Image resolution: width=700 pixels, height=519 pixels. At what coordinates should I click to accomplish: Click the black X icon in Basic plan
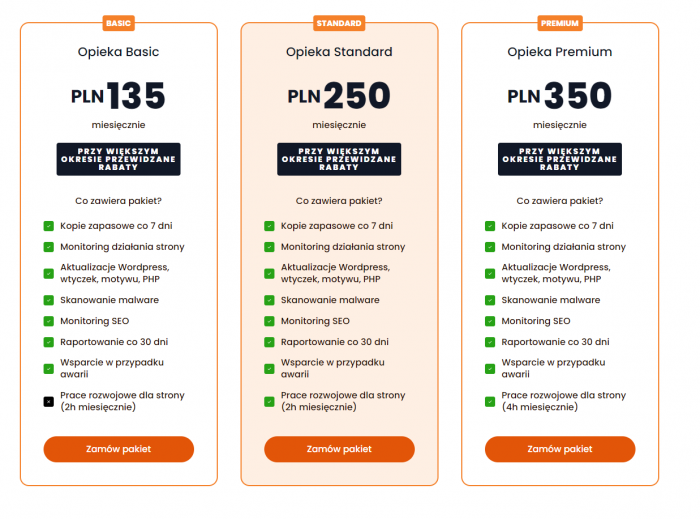[48, 401]
